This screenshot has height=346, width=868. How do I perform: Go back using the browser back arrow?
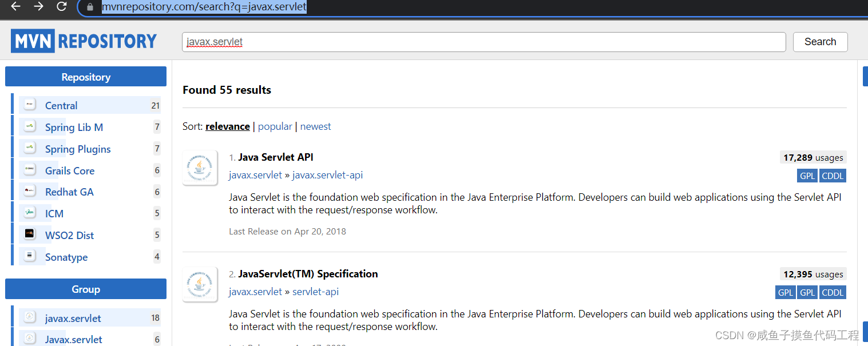coord(16,7)
